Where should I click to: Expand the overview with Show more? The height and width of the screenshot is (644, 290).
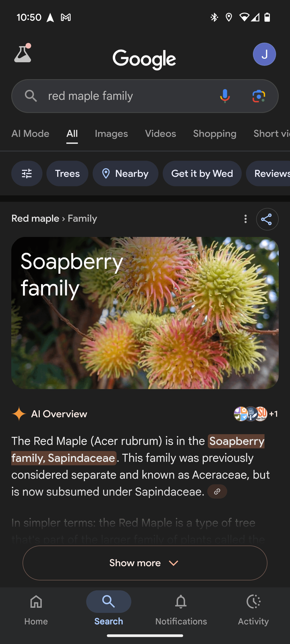(145, 563)
